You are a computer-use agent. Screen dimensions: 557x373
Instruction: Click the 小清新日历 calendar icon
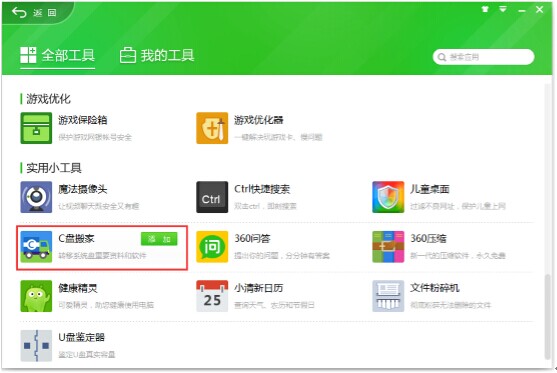[212, 296]
